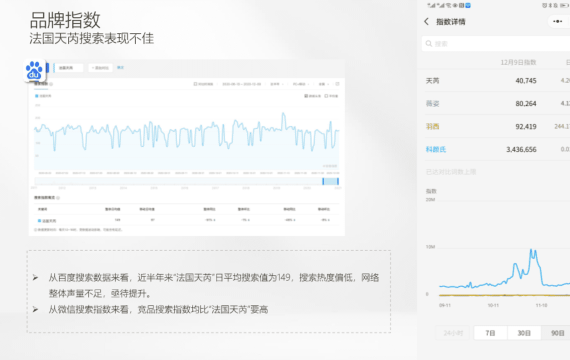
Task: Click the value 40,745
Action: click(526, 81)
